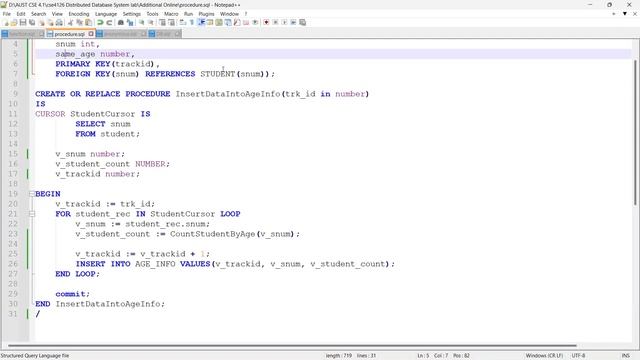Open the Window menu
Screen dimensions: 640x360
pyautogui.click(x=229, y=14)
